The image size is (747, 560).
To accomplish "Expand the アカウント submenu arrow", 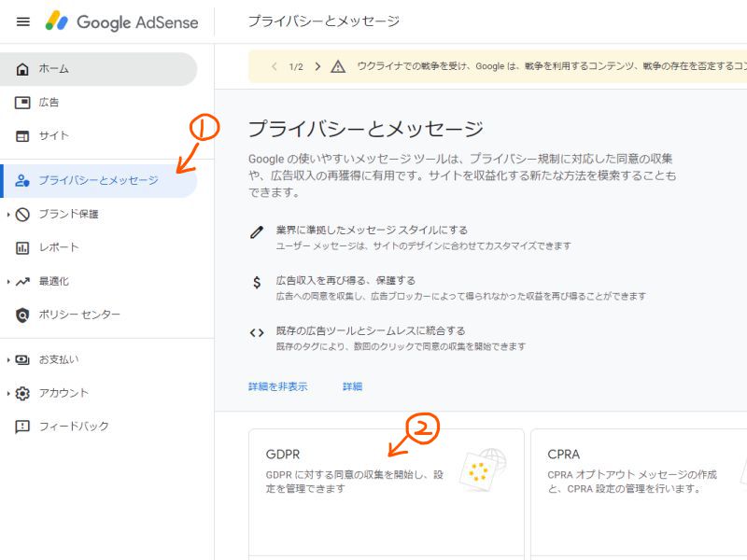I will [8, 393].
